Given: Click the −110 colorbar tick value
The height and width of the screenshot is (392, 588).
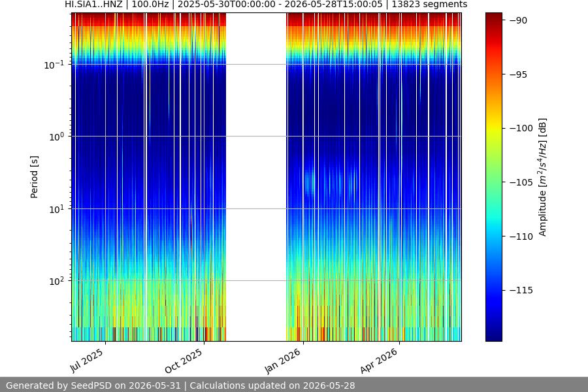Looking at the screenshot, I should 521,237.
